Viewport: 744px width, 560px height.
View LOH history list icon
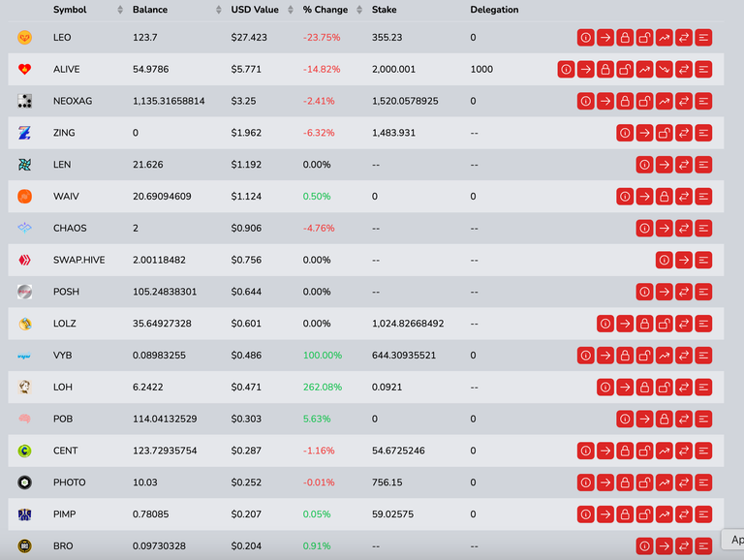(703, 388)
